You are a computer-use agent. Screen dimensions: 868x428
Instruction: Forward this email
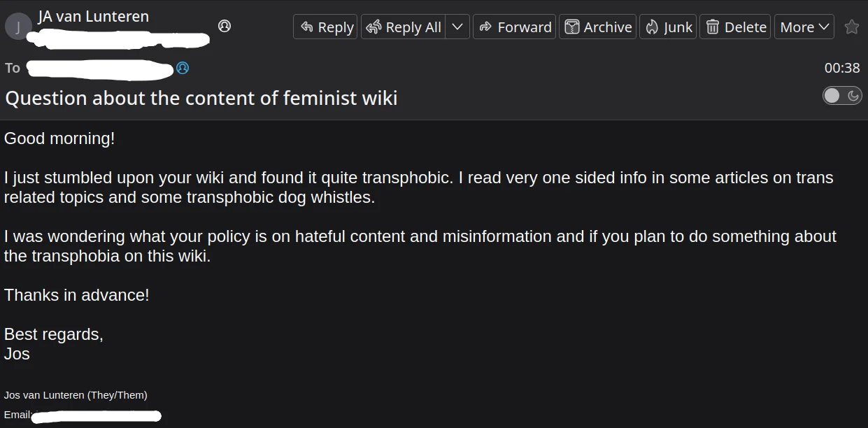pyautogui.click(x=514, y=27)
